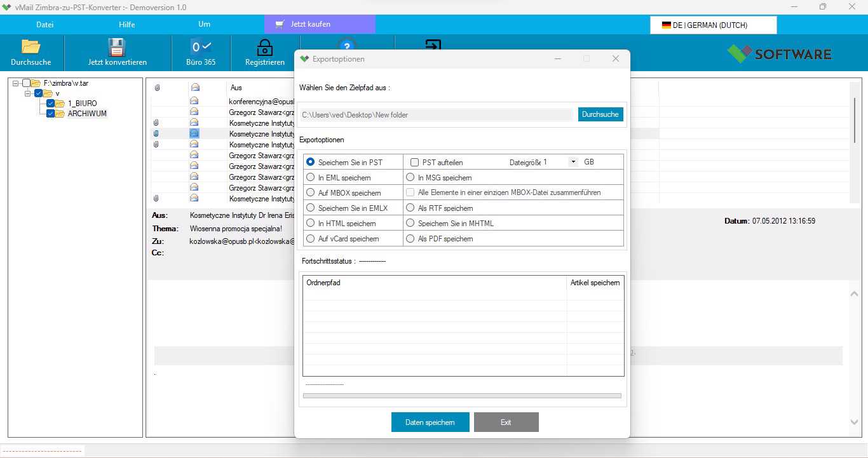Click the Jetzt kaufen menu item
This screenshot has height=458, width=868.
tap(320, 24)
